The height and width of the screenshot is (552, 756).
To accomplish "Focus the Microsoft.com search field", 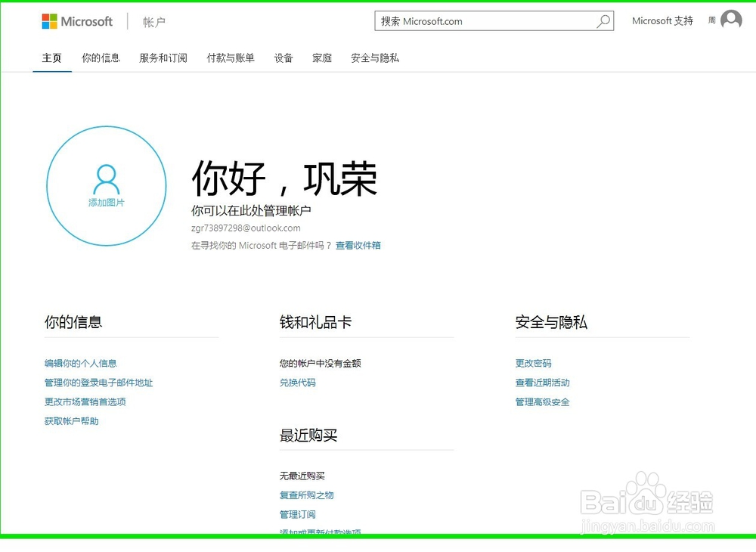I will pyautogui.click(x=494, y=21).
